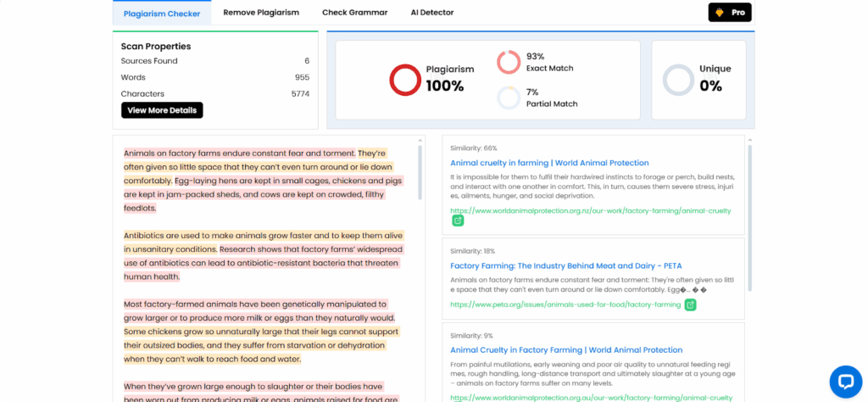Click the highlighted 'Antibiotics are used to make animals grow faster' sentence
This screenshot has height=402, width=868.
coord(264,242)
